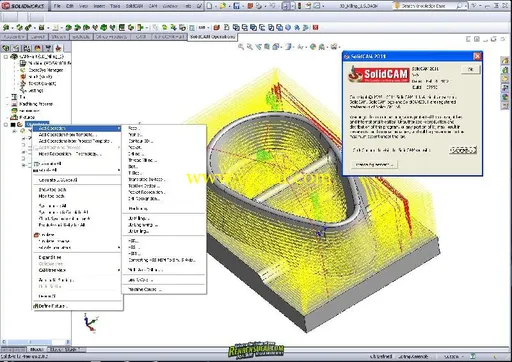This screenshot has width=512, height=362.
Task: Choose Add Operation in context menu
Action: [x=77, y=128]
